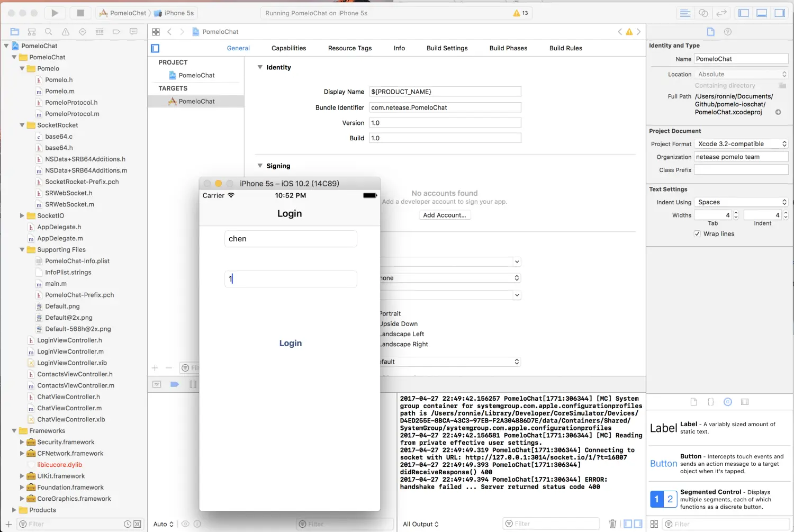Image resolution: width=794 pixels, height=532 pixels.
Task: Reveal full path in Finder arrow
Action: [x=778, y=112]
